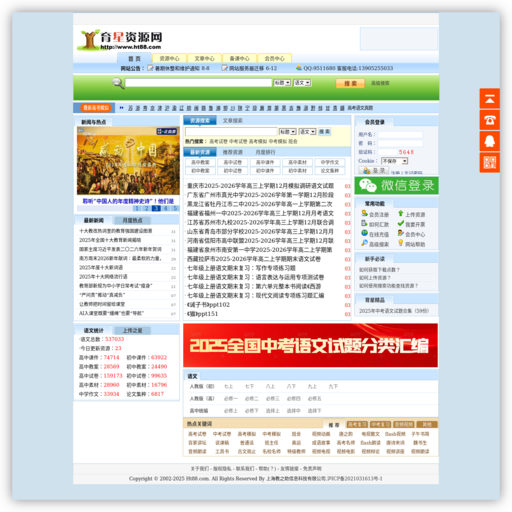The image size is (512, 512).
Task: Click the note icon beside 暑期休整和维护通知
Action: pyautogui.click(x=151, y=68)
